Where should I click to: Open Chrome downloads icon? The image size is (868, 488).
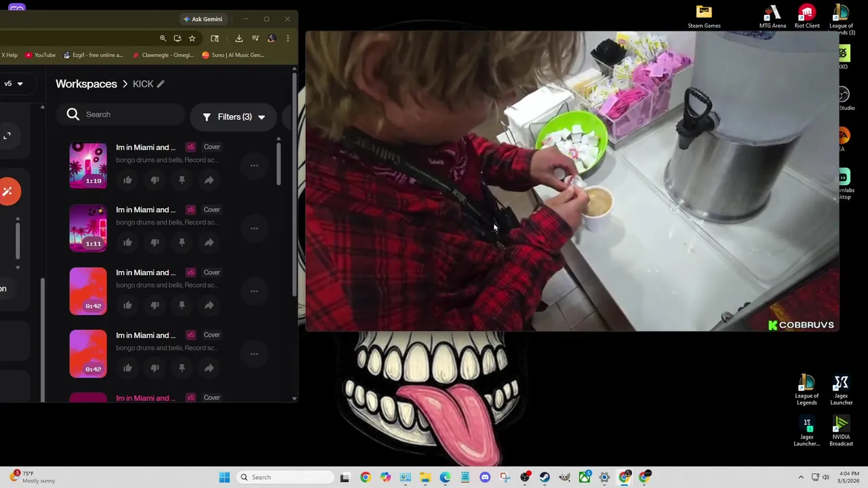(x=239, y=39)
